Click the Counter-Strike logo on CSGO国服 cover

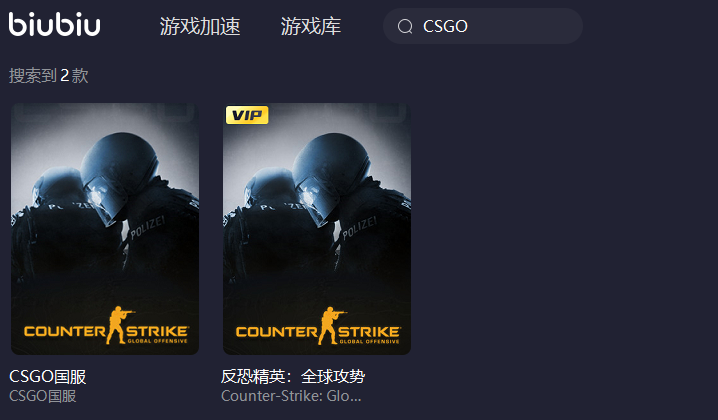(x=106, y=326)
